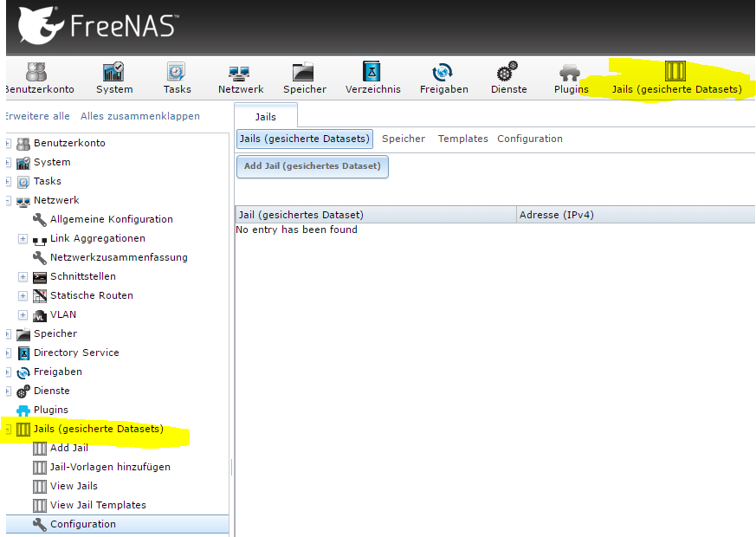Click Erweitere alle link
The width and height of the screenshot is (756, 537).
coord(37,116)
